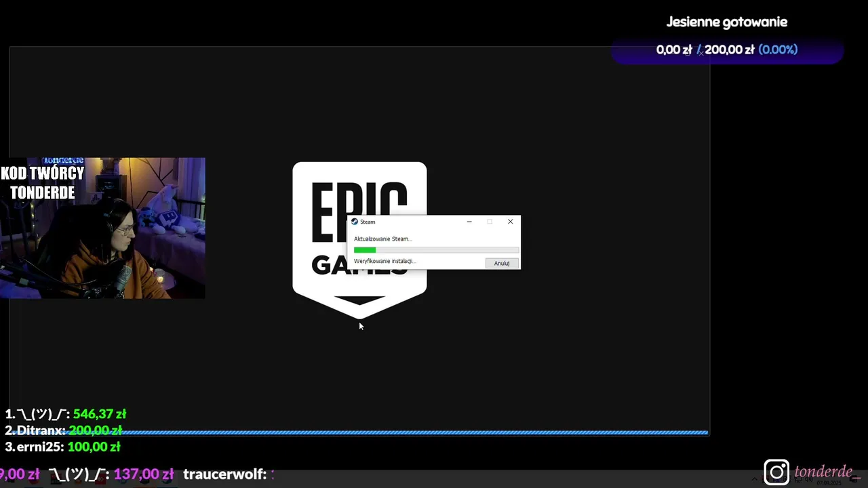Image resolution: width=868 pixels, height=488 pixels.
Task: Click the '137,00 zł' amount in ticker
Action: coord(144,474)
